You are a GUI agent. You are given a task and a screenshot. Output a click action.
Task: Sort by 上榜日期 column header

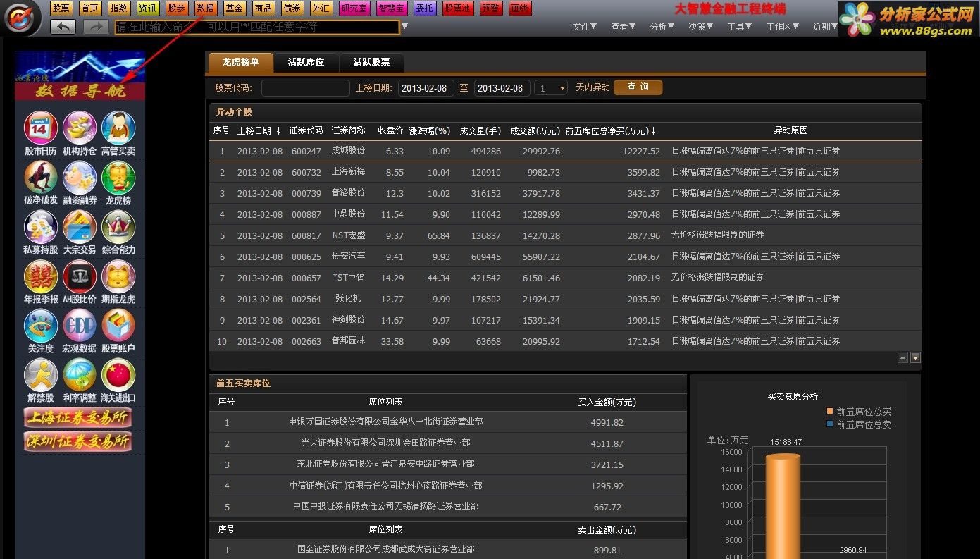click(x=259, y=130)
